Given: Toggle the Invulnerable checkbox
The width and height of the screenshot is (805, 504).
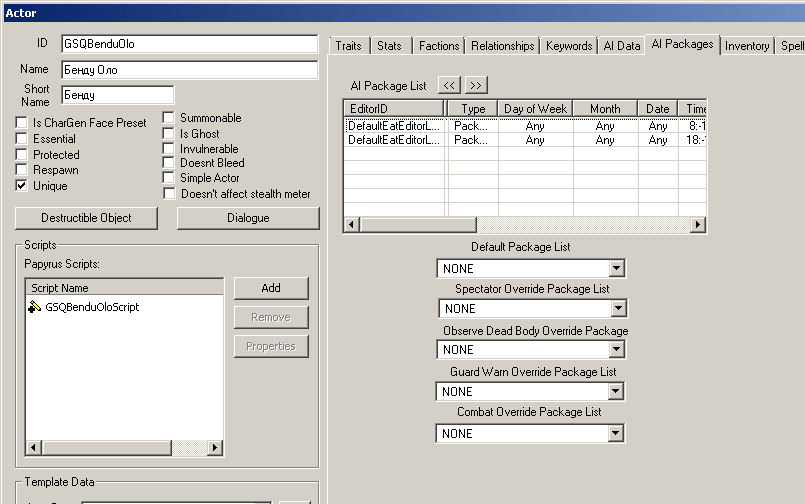Looking at the screenshot, I should [168, 149].
